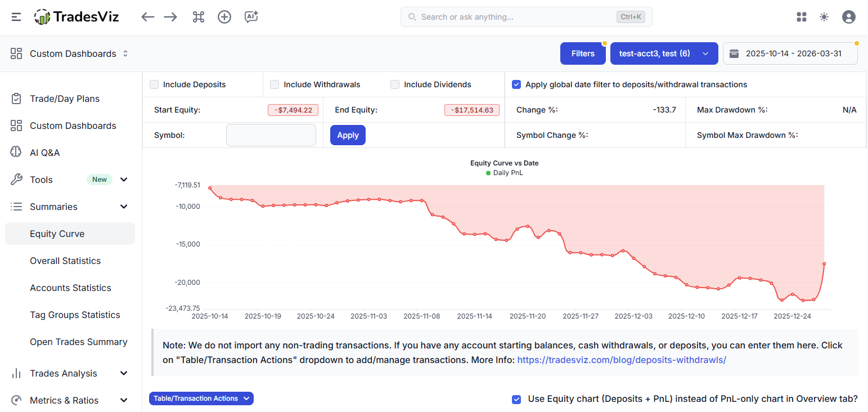868x412 pixels.
Task: Open the test-acct3 account selector dropdown
Action: (x=664, y=53)
